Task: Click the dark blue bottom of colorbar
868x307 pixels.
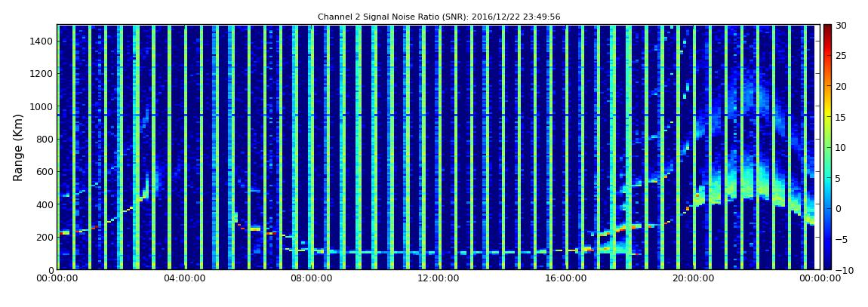Action: click(827, 263)
